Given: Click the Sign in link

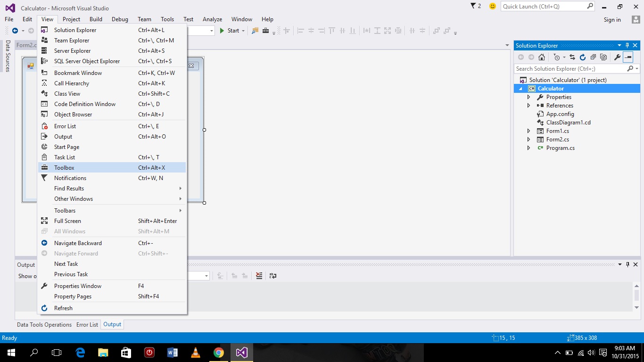Looking at the screenshot, I should [x=612, y=19].
